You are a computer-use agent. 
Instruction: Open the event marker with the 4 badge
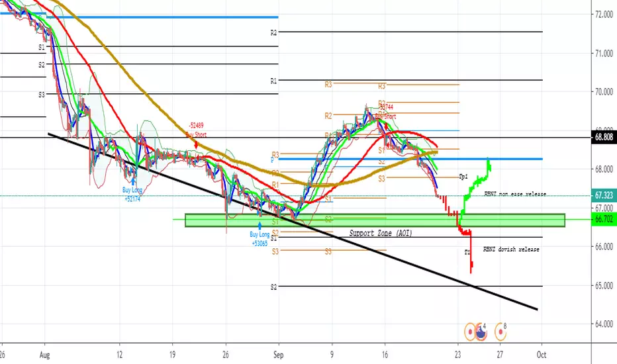click(x=481, y=332)
